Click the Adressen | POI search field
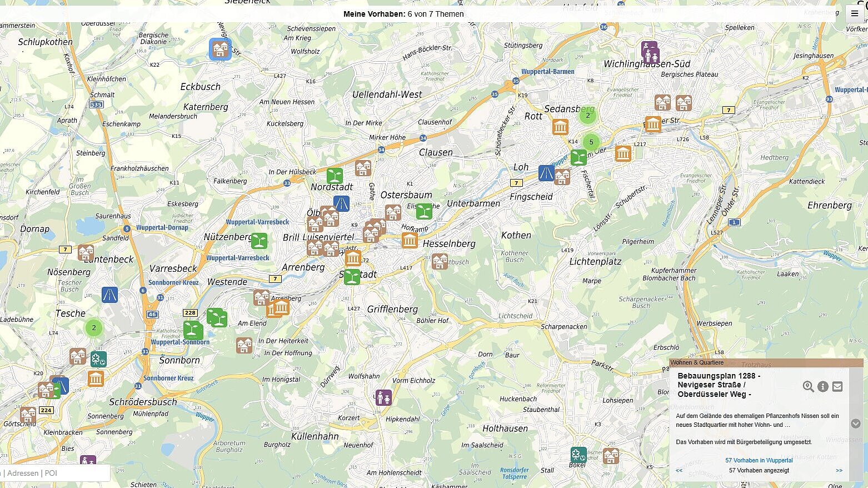This screenshot has height=488, width=868. (x=54, y=473)
